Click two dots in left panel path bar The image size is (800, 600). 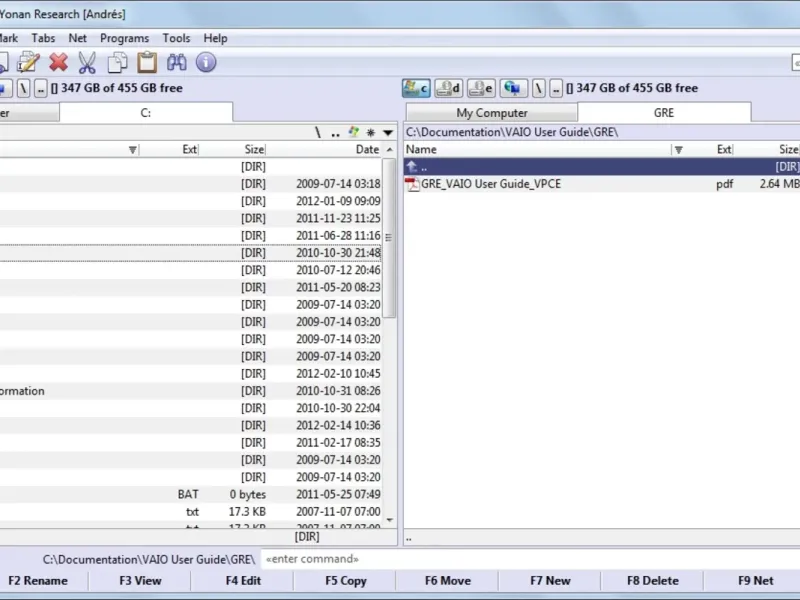coord(335,134)
